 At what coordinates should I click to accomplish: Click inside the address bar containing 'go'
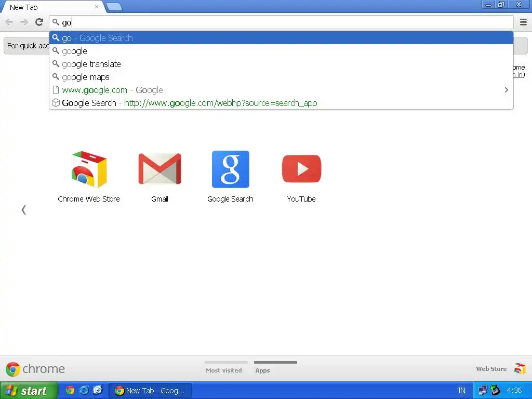pyautogui.click(x=281, y=22)
